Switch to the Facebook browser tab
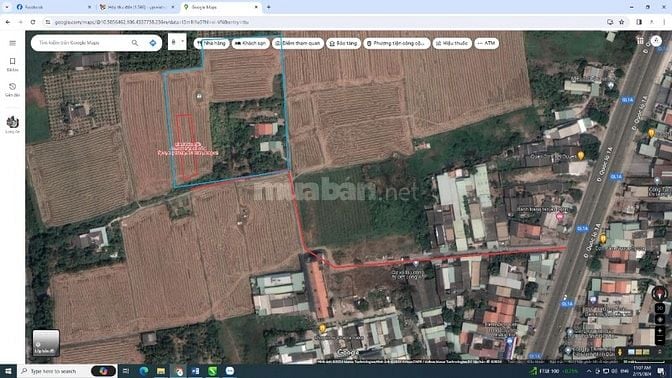Viewport: 672px width, 378px height. (54, 7)
